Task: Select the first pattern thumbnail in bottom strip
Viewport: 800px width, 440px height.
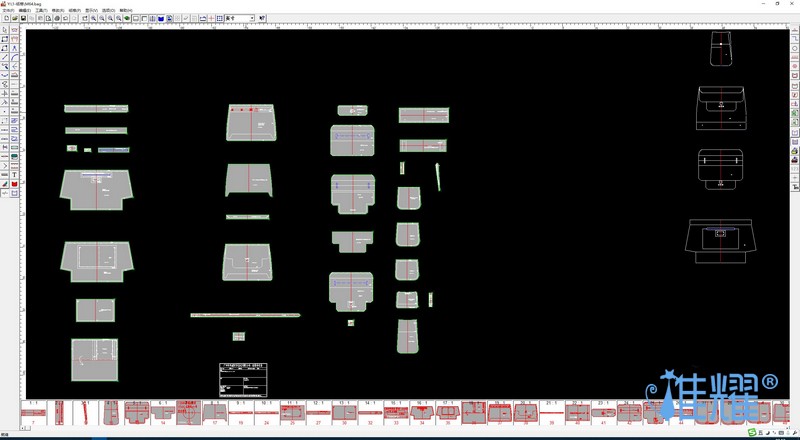Action: pos(33,412)
